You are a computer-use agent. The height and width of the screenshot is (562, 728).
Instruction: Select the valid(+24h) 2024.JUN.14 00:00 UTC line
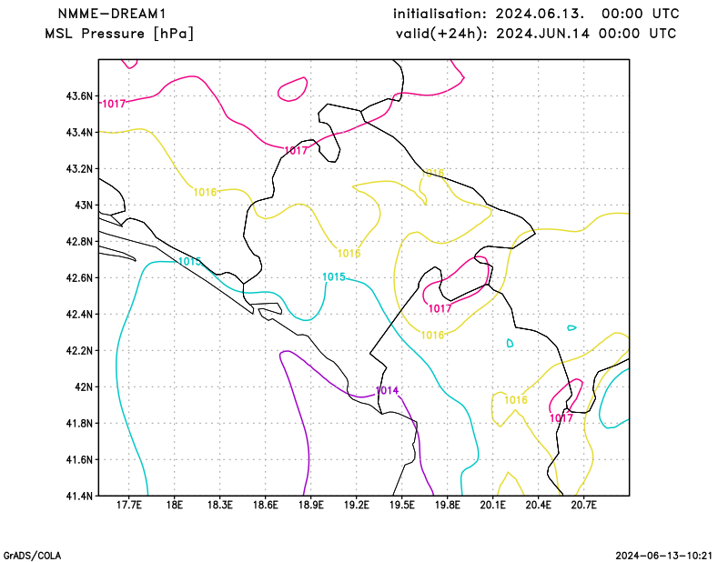coord(536,34)
